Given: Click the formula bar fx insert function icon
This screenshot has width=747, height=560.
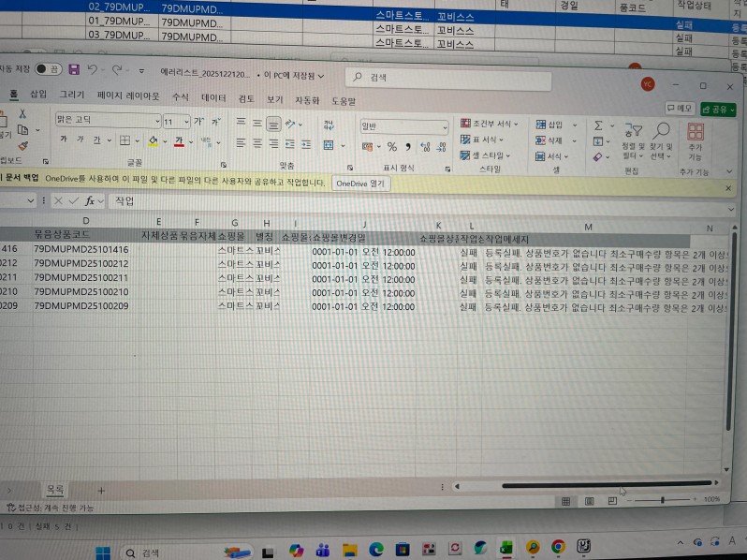Looking at the screenshot, I should (x=90, y=201).
